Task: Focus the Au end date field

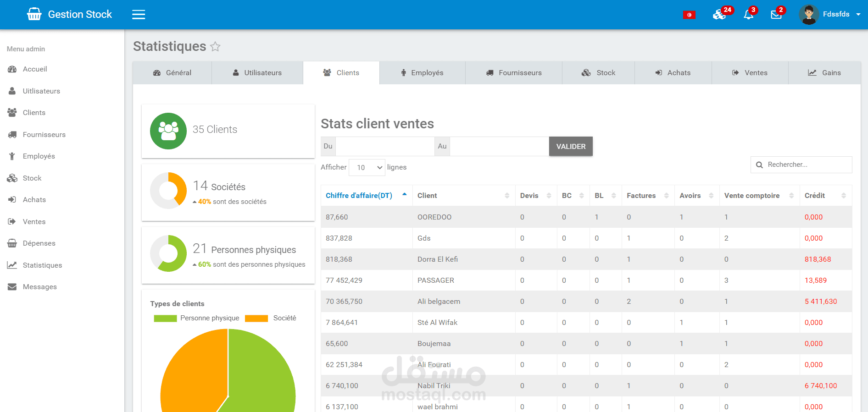Action: [x=499, y=146]
